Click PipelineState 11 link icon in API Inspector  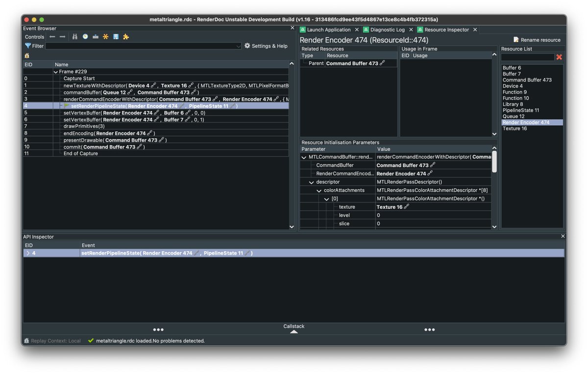[x=247, y=253]
